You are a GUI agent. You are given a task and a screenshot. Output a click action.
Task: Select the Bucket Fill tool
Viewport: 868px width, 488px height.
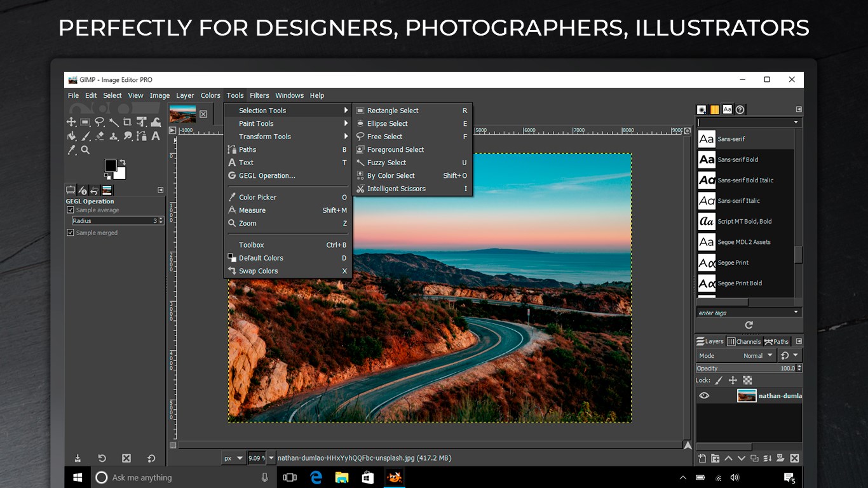pos(71,136)
